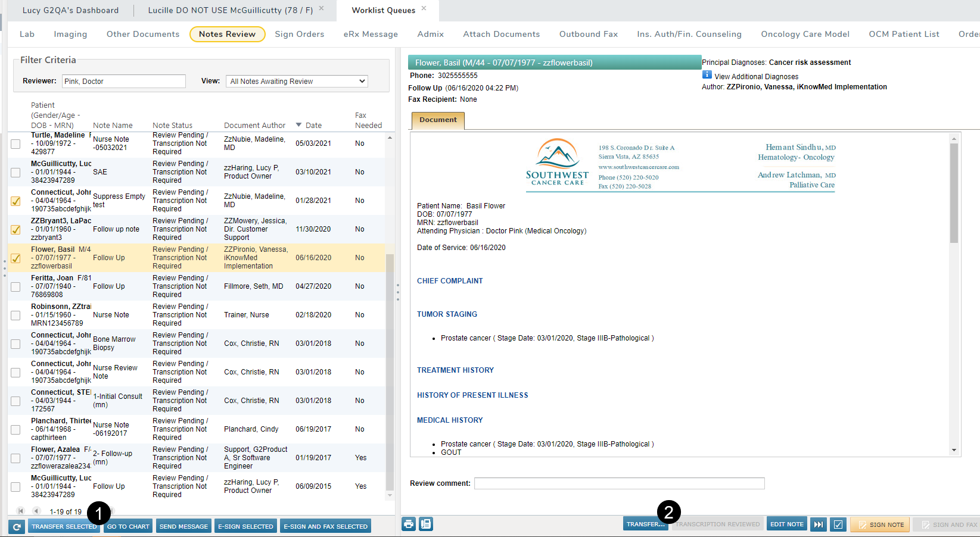Image resolution: width=980 pixels, height=537 pixels.
Task: Close the Worklist Queues tab
Action: point(424,8)
